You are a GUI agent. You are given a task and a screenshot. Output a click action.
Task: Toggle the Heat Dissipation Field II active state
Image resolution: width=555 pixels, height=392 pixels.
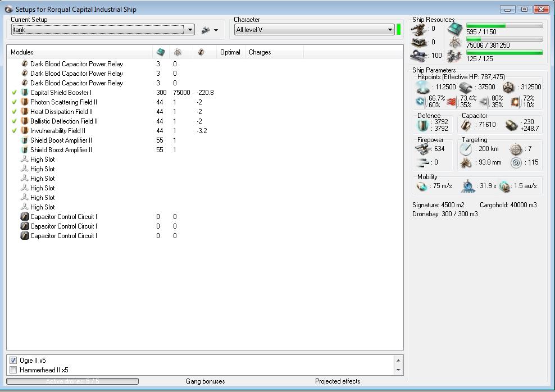pos(14,111)
